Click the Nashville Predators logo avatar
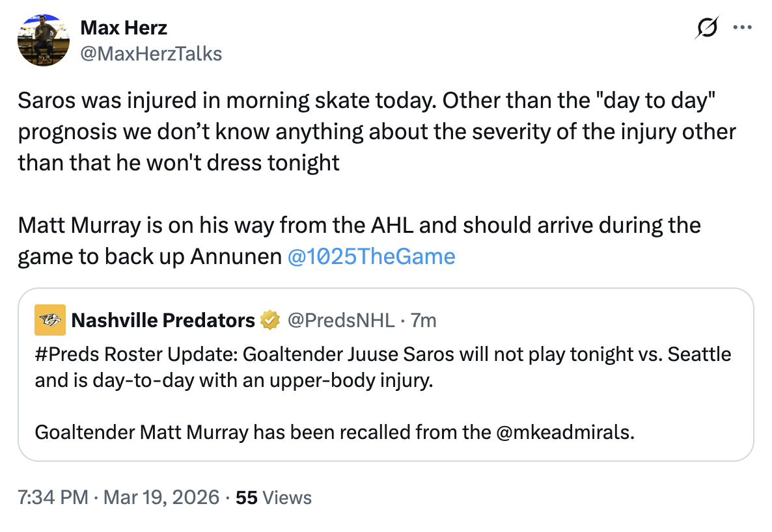 coord(50,320)
